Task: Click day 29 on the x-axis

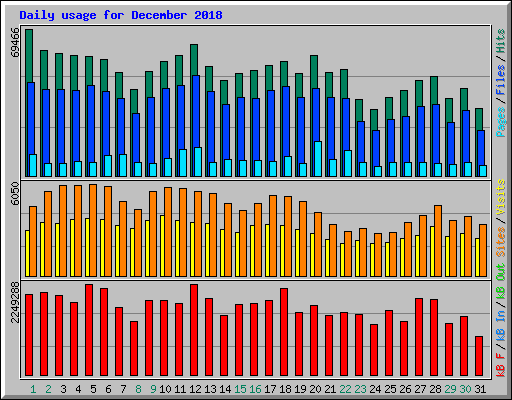Action: pyautogui.click(x=450, y=389)
